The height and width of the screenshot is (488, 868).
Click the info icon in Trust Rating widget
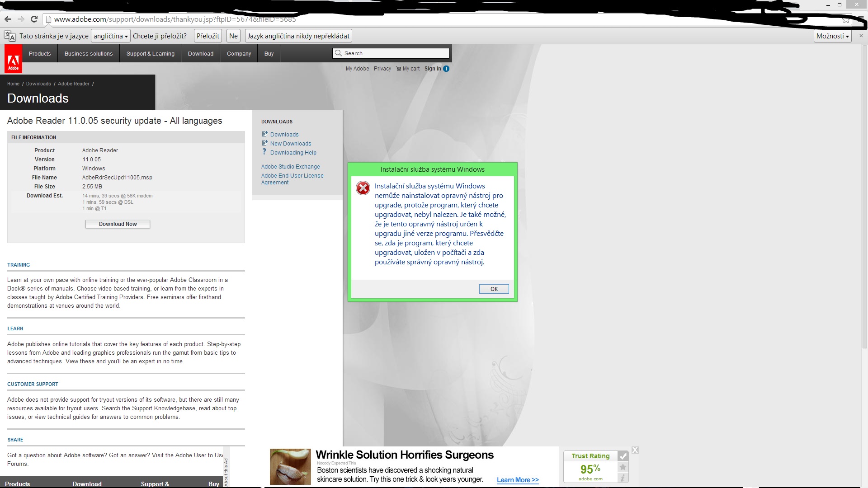coord(623,478)
